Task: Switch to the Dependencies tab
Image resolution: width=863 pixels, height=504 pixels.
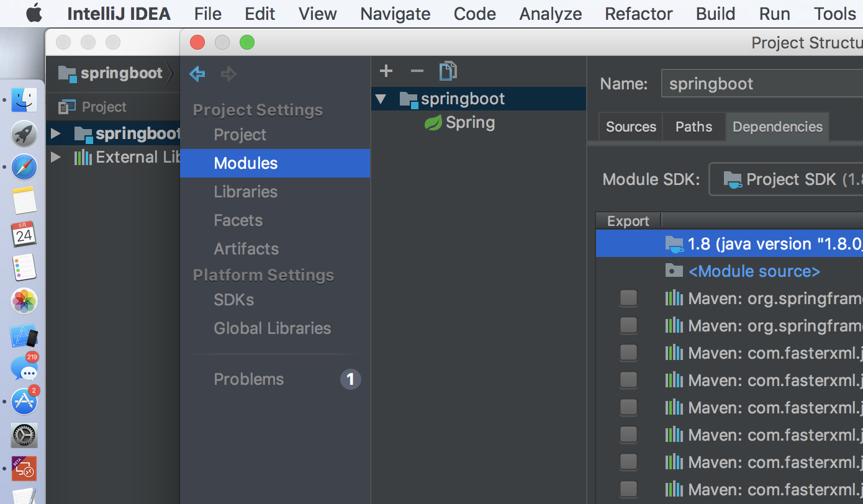Action: [777, 127]
